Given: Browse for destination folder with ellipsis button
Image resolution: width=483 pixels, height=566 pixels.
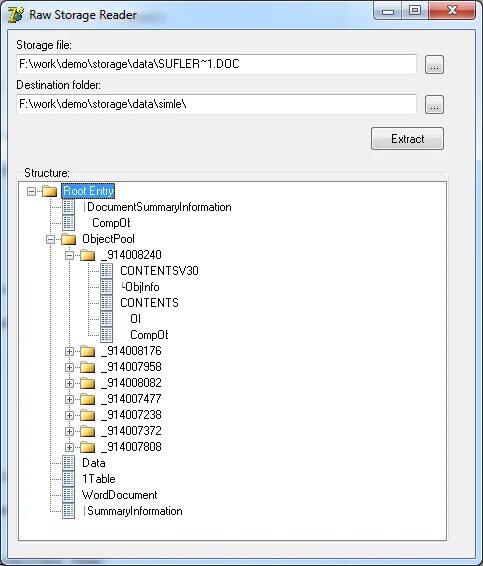Looking at the screenshot, I should pyautogui.click(x=434, y=105).
